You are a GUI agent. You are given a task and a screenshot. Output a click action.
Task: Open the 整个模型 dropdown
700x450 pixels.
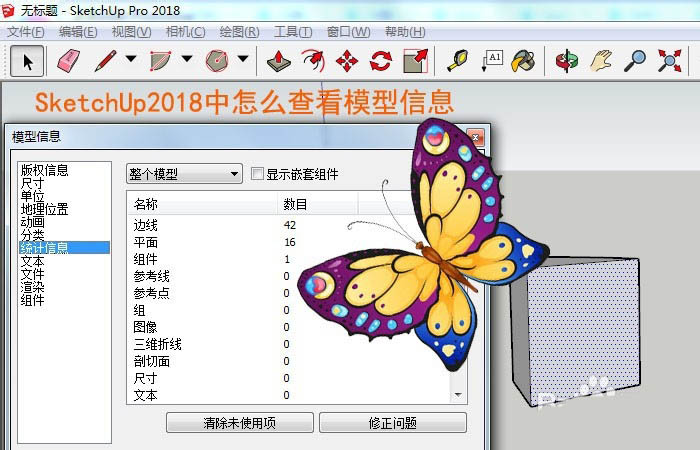[184, 174]
